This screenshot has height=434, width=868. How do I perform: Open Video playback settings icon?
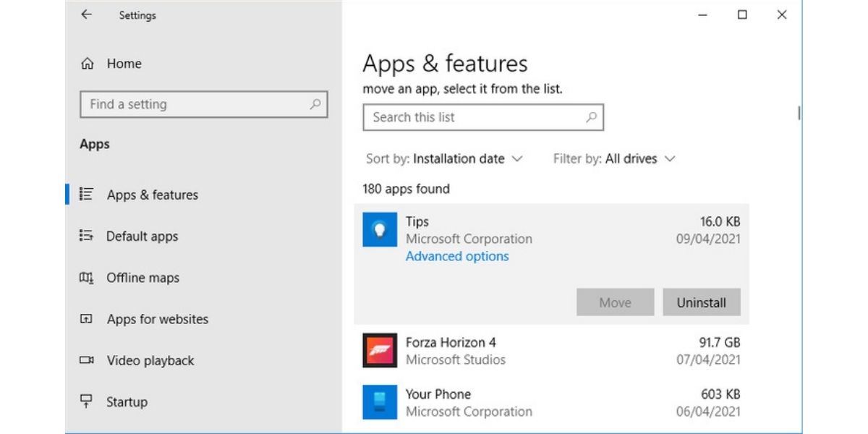[86, 360]
